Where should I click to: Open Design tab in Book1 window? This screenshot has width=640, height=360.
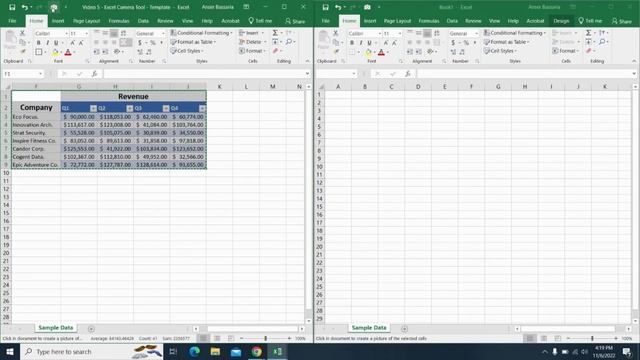click(x=561, y=21)
